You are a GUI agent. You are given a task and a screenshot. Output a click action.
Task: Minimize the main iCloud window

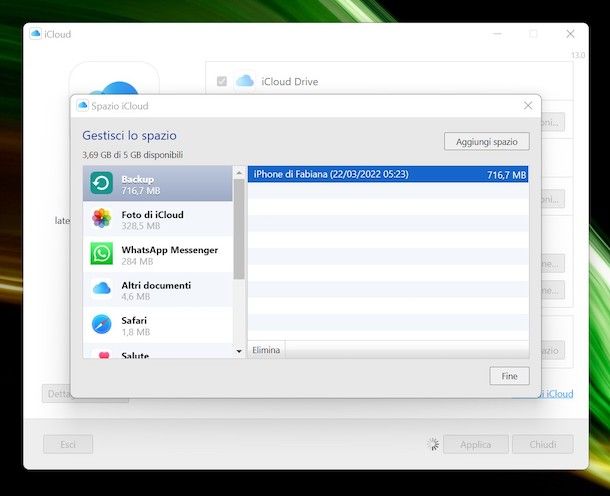[x=497, y=34]
